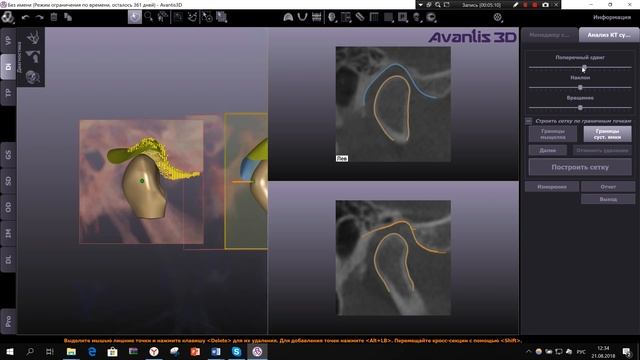
Task: Switch to the GS sidebar tab
Action: coord(8,155)
